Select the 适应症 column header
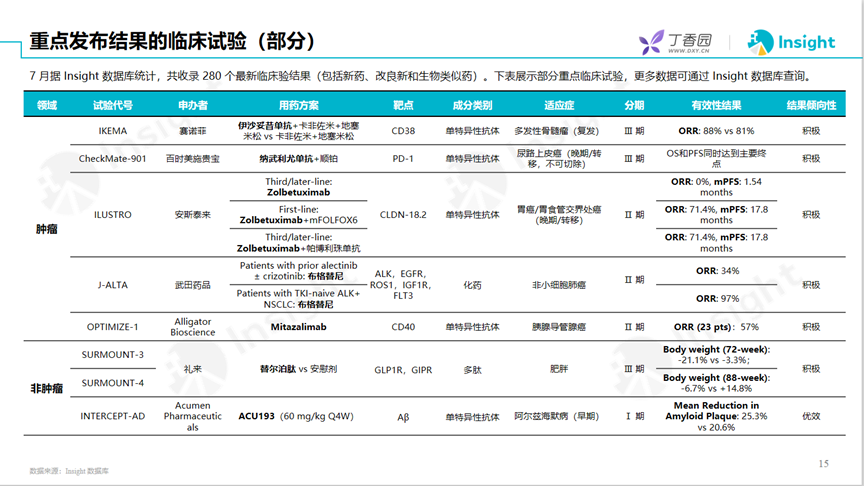 pyautogui.click(x=559, y=105)
